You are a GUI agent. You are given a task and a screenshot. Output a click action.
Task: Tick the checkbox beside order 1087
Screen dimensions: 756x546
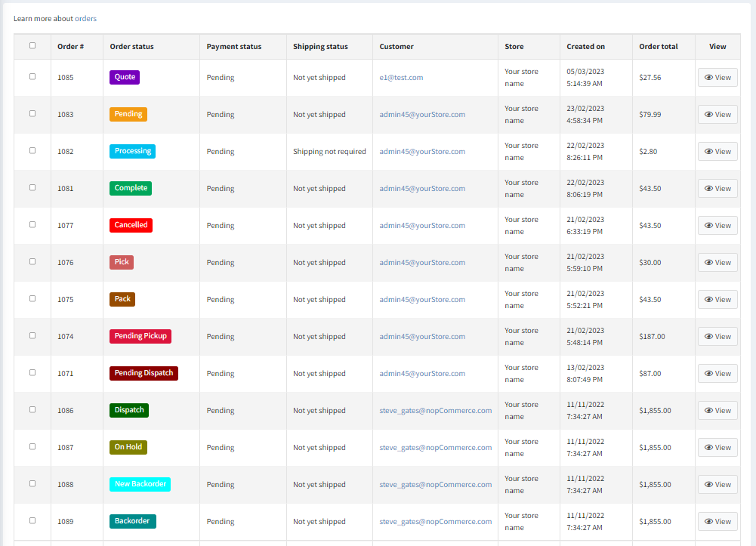click(32, 446)
